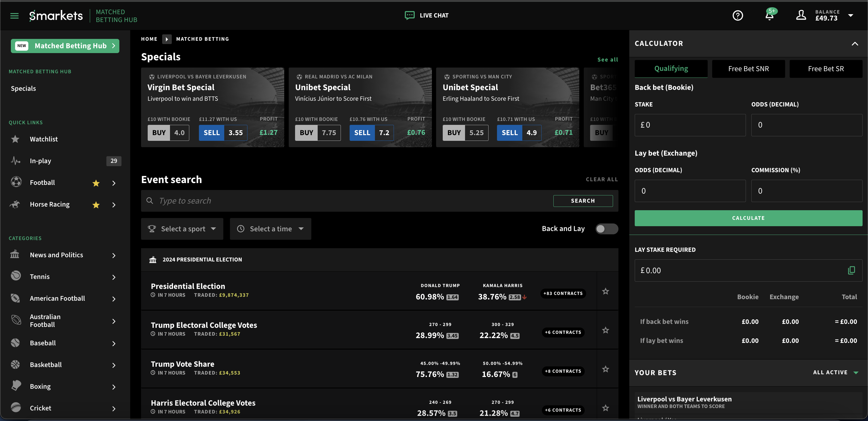The height and width of the screenshot is (421, 868).
Task: Click the Boxing glove icon
Action: coord(16,386)
